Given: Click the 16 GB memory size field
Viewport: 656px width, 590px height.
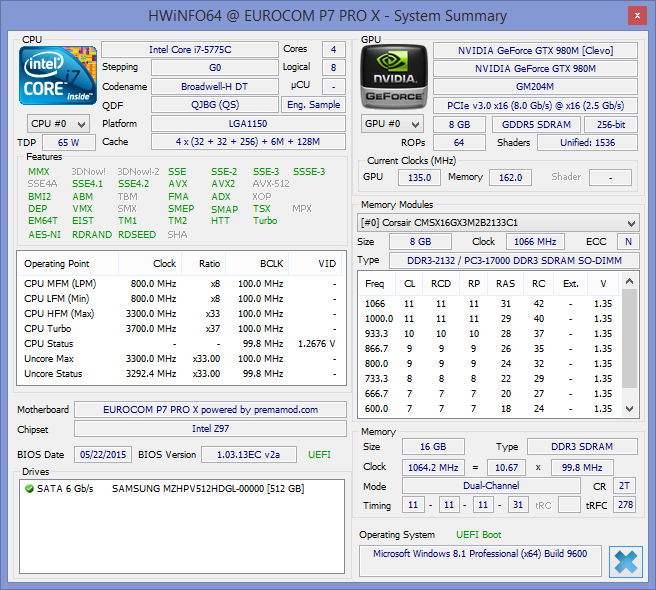Looking at the screenshot, I should pos(433,446).
